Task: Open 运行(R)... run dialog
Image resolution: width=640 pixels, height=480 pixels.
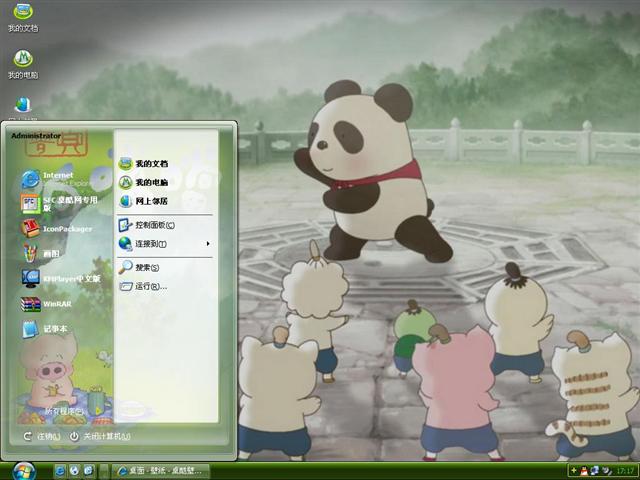Action: pos(143,286)
